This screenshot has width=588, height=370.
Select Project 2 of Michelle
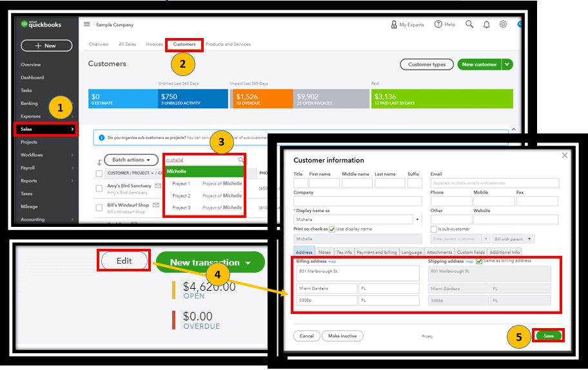pyautogui.click(x=205, y=196)
